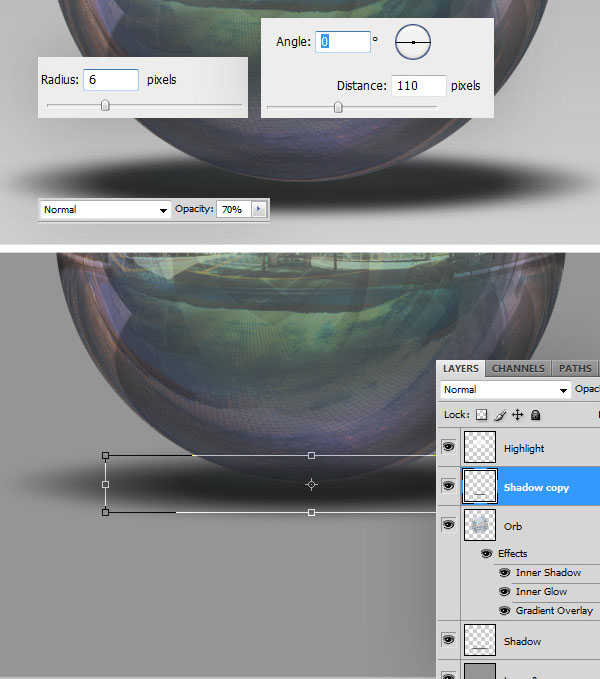Switch to the Paths tab
This screenshot has height=679, width=600.
click(575, 369)
